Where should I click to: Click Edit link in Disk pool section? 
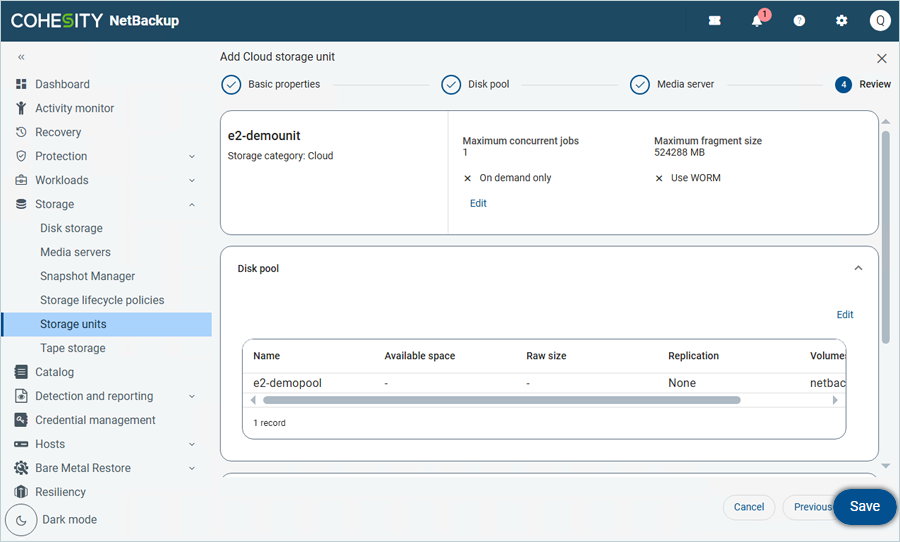point(844,315)
